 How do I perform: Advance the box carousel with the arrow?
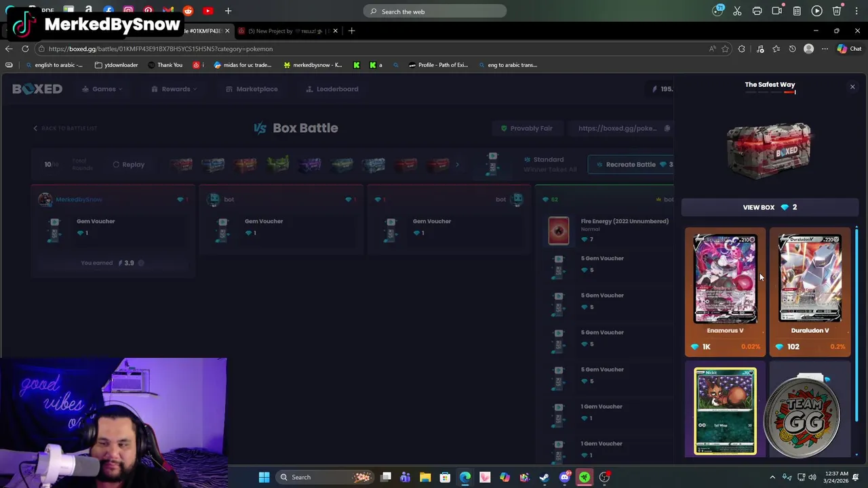click(457, 164)
